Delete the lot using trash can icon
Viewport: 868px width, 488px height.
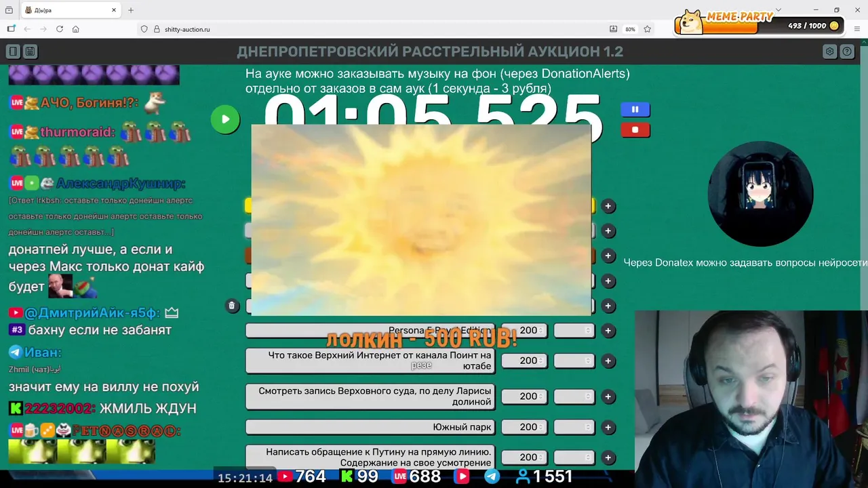coord(232,306)
